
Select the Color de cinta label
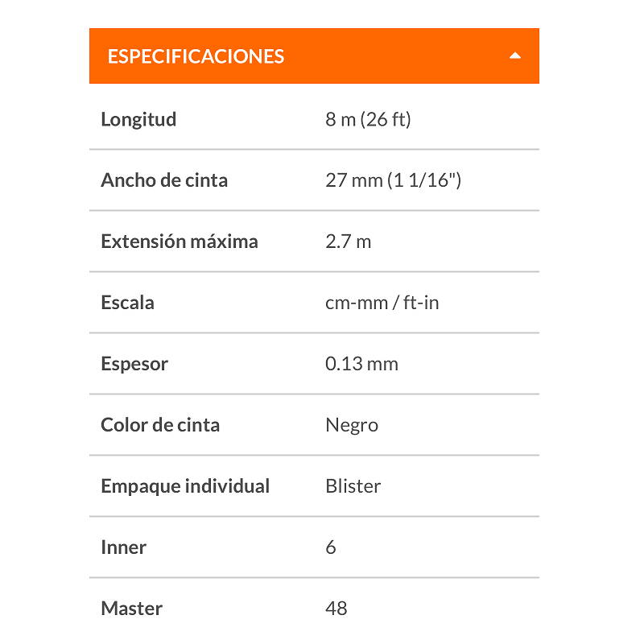tap(160, 425)
